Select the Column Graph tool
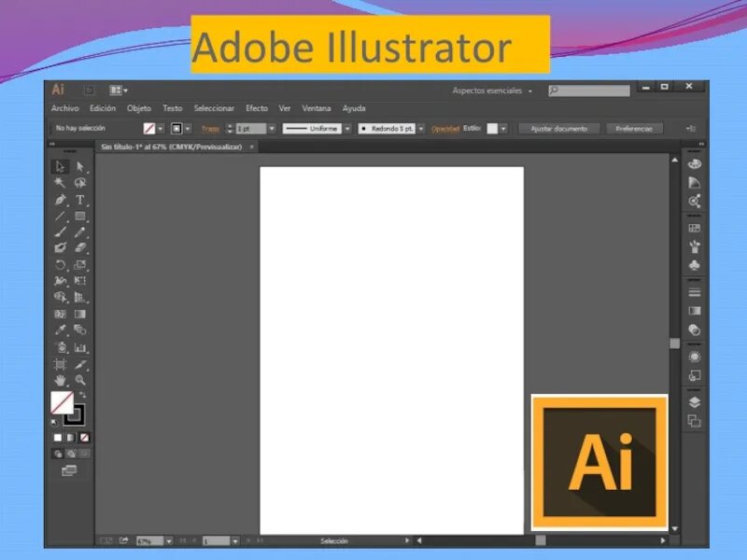The image size is (747, 560). (x=80, y=347)
